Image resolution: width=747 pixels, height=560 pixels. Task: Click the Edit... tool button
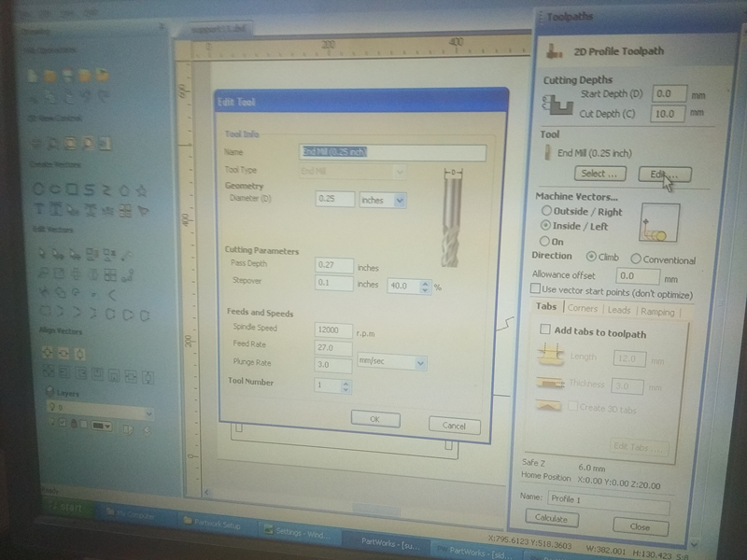tap(665, 175)
